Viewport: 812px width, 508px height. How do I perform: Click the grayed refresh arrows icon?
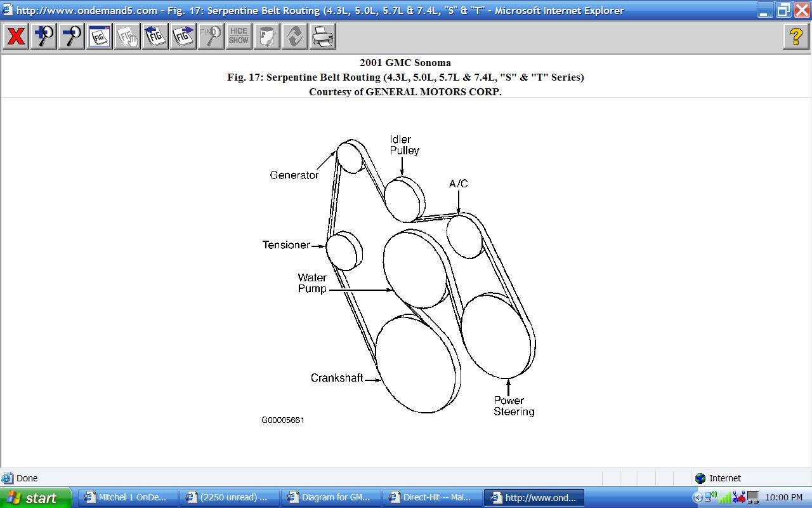coord(295,36)
